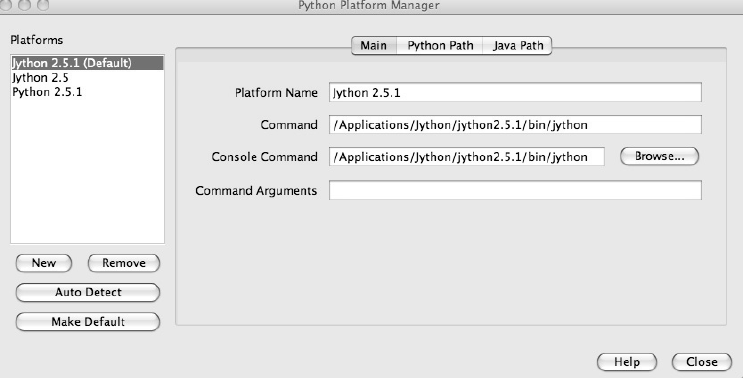Open Help for the dialog
The height and width of the screenshot is (378, 743).
(x=627, y=362)
